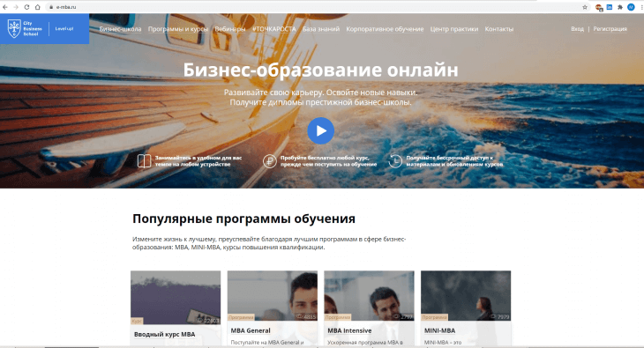Click the browser back arrow
The image size is (644, 348).
(5, 7)
